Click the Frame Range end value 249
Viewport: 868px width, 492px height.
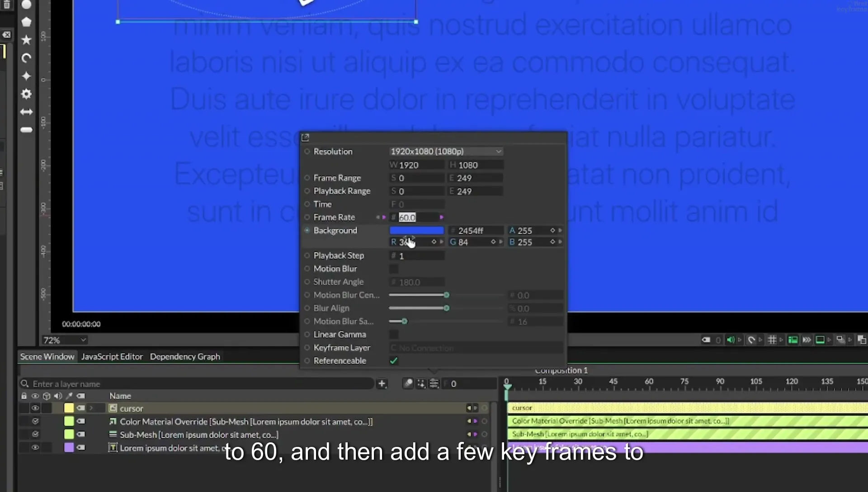[476, 178]
